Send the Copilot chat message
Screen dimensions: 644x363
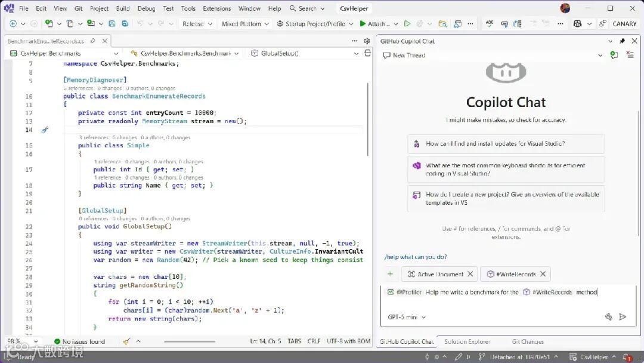tap(623, 317)
